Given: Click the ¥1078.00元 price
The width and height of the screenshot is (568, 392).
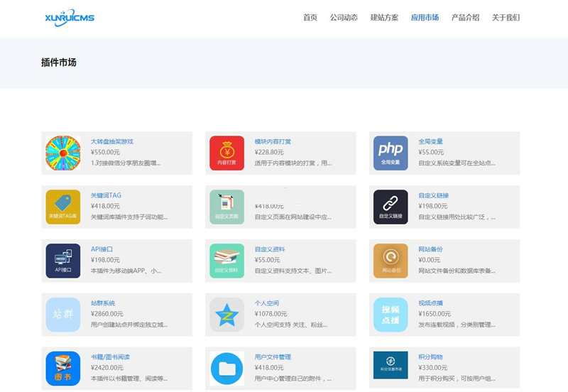Looking at the screenshot, I should pyautogui.click(x=271, y=314).
